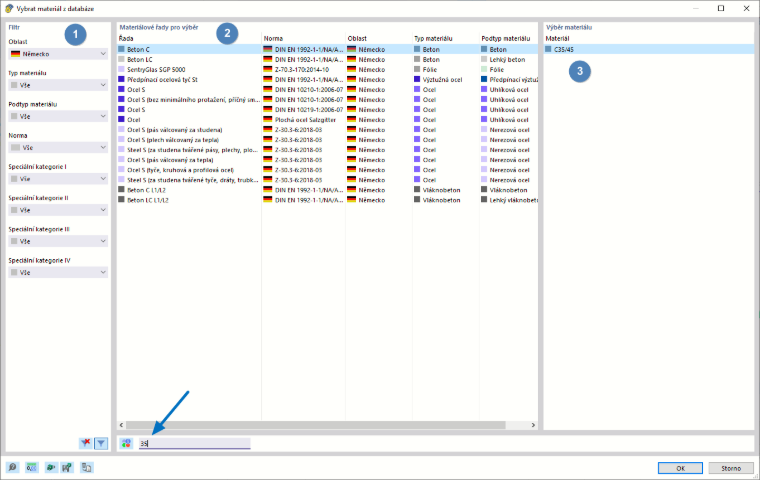Select the Beton LC series row

pos(328,59)
